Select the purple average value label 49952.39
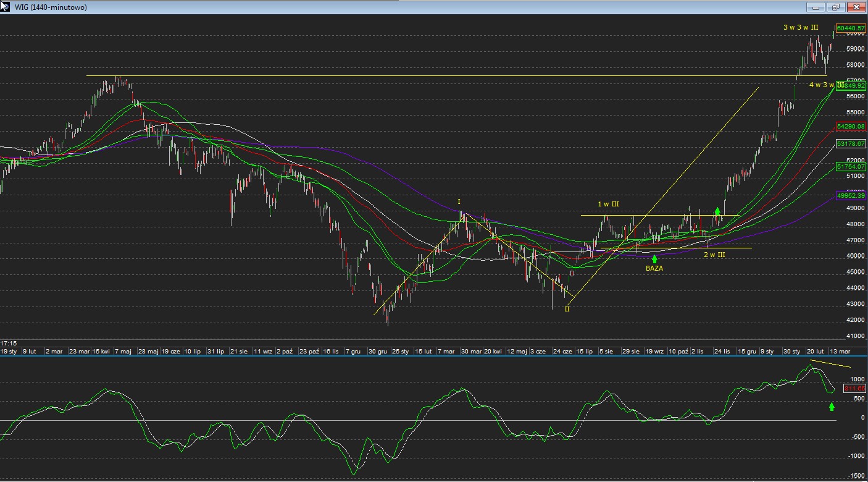Image resolution: width=868 pixels, height=482 pixels. [x=851, y=196]
